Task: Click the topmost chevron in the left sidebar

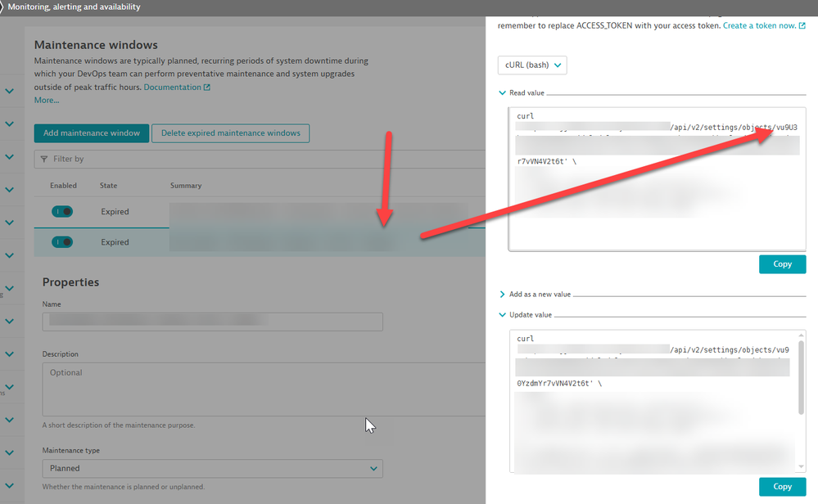Action: 9,91
